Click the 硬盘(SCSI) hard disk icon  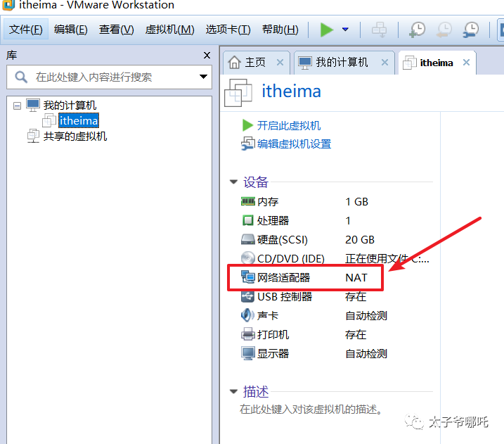click(x=248, y=239)
